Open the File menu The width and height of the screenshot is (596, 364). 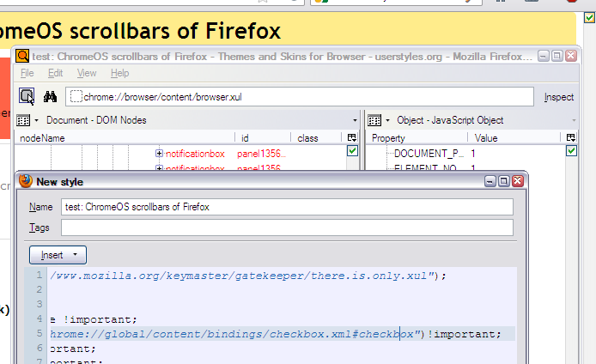coord(27,74)
